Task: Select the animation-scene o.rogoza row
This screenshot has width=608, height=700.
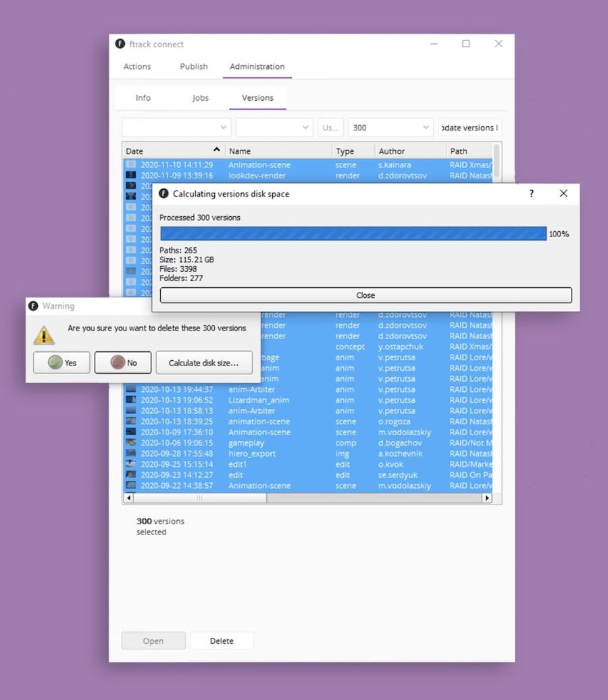Action: [x=307, y=422]
